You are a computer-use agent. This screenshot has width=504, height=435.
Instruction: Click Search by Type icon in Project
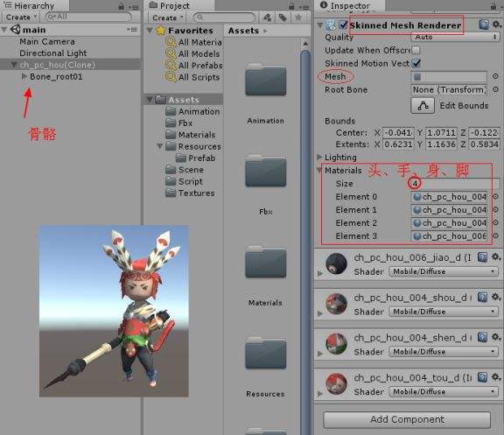268,18
